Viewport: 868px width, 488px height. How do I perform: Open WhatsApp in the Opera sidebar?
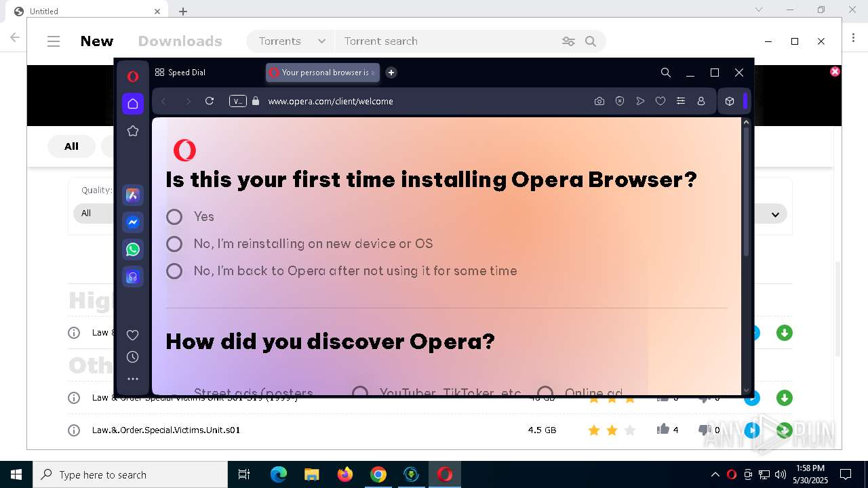click(x=133, y=249)
